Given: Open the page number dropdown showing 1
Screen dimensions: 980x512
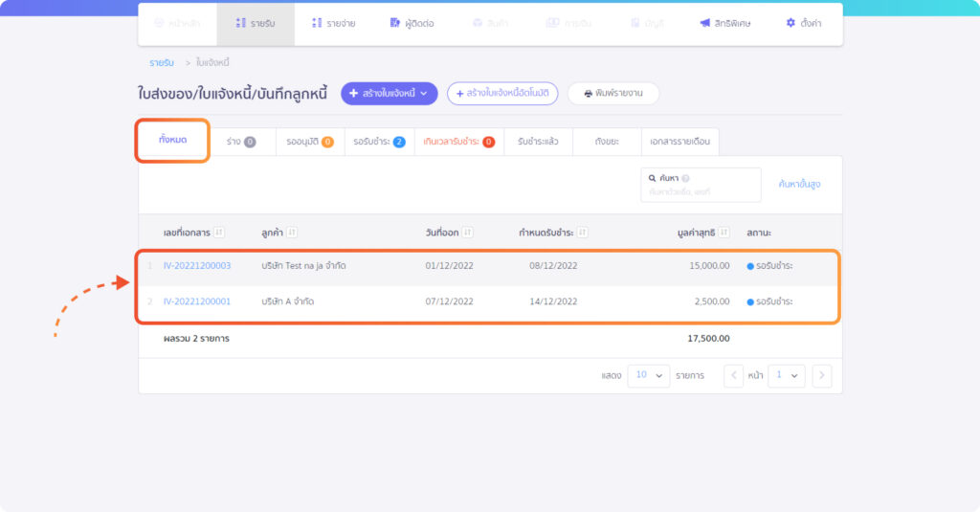Looking at the screenshot, I should pyautogui.click(x=786, y=376).
